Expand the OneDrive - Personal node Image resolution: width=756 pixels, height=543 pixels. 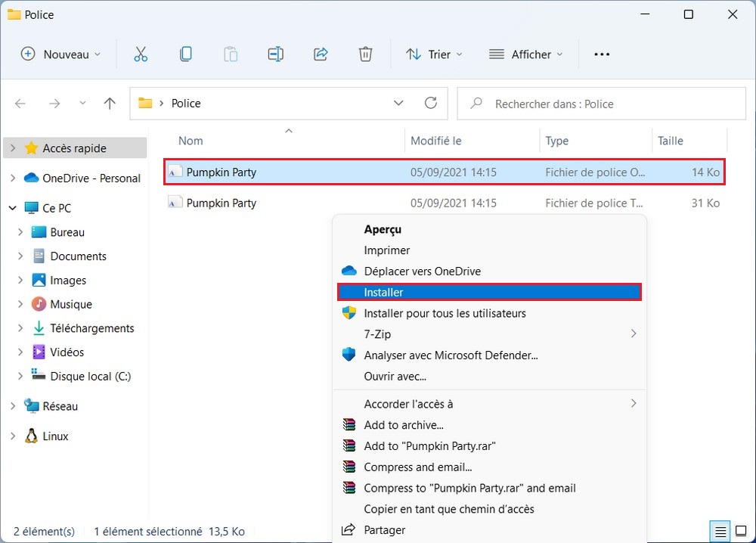coord(13,178)
